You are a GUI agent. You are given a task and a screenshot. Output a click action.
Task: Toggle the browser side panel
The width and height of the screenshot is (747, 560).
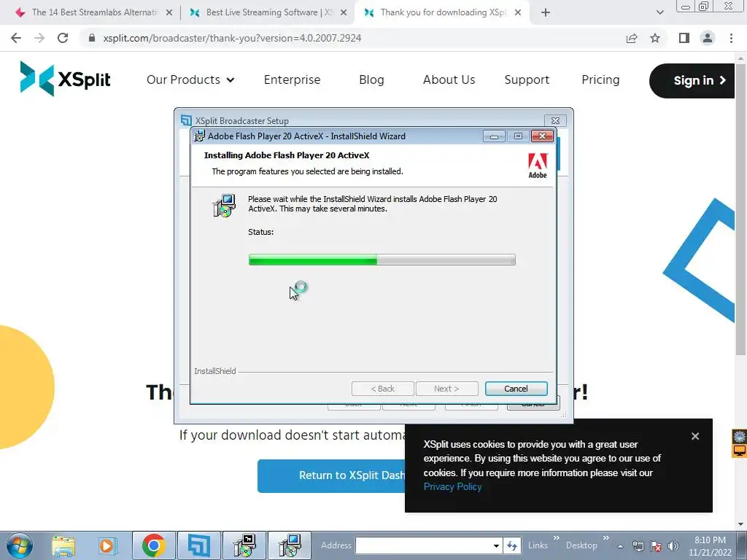tap(684, 38)
